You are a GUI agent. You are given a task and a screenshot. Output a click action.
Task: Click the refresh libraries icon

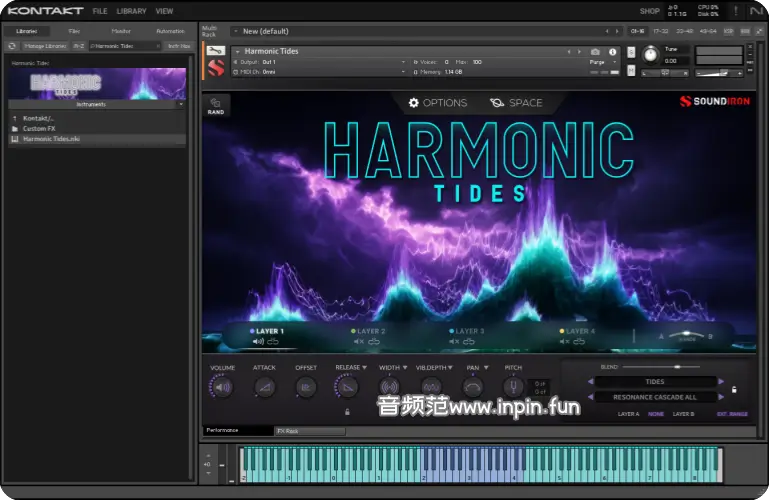point(12,46)
